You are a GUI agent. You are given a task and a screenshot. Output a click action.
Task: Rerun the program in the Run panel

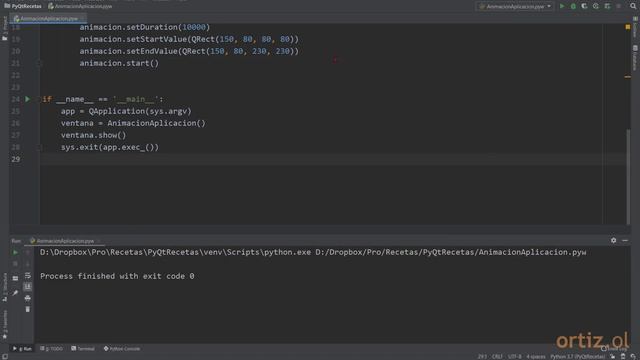[x=15, y=253]
